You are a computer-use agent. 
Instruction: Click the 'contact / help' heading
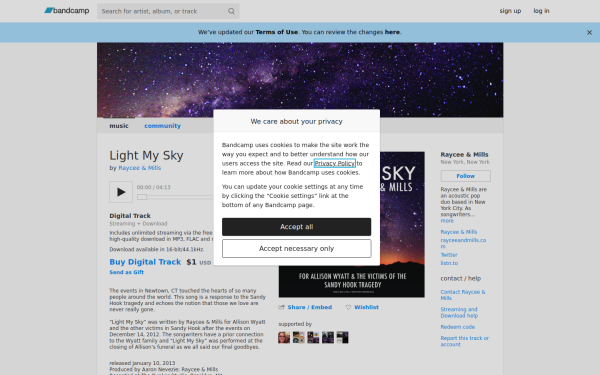(461, 279)
